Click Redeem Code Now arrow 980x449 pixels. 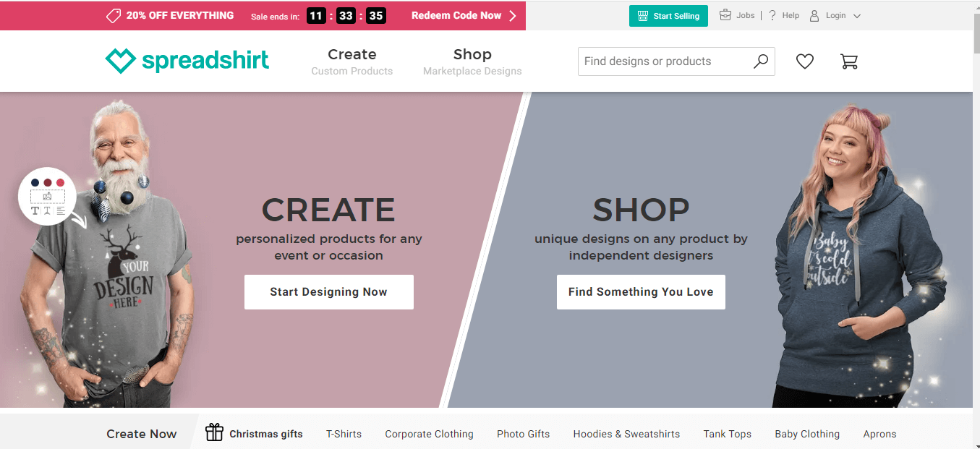[513, 15]
